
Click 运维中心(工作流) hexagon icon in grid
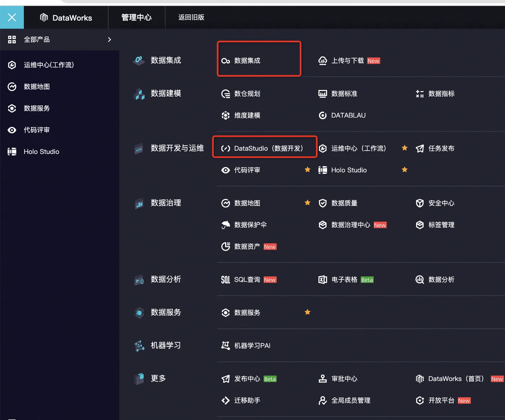[322, 148]
